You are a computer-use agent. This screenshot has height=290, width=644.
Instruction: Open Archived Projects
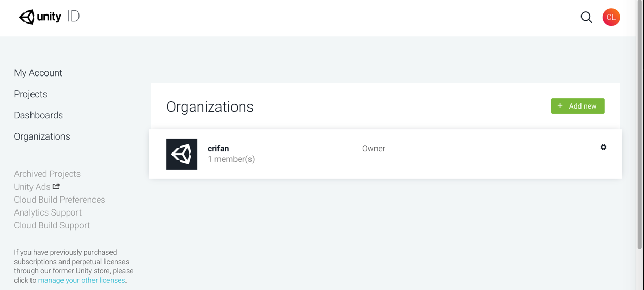pyautogui.click(x=47, y=174)
